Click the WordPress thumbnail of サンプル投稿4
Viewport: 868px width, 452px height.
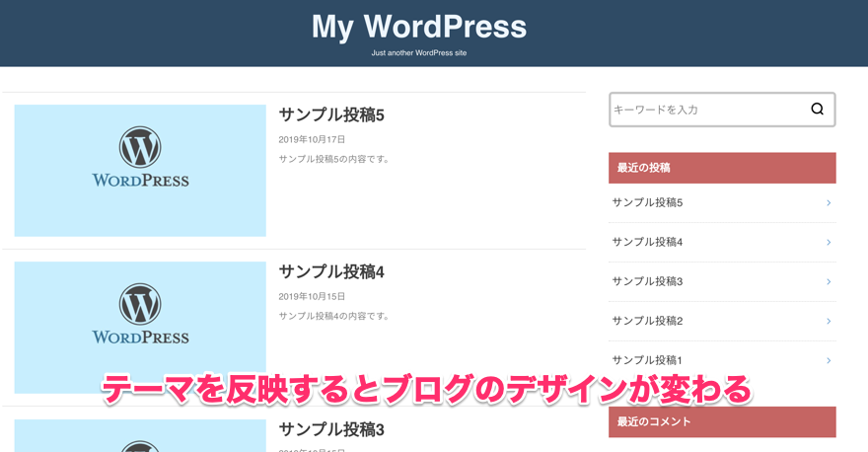140,328
